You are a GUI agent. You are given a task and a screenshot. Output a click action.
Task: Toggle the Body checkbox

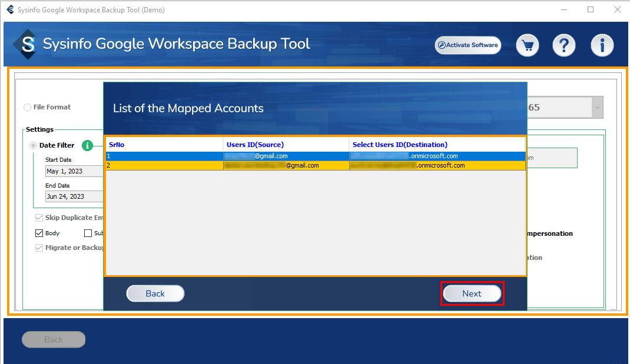pyautogui.click(x=39, y=233)
